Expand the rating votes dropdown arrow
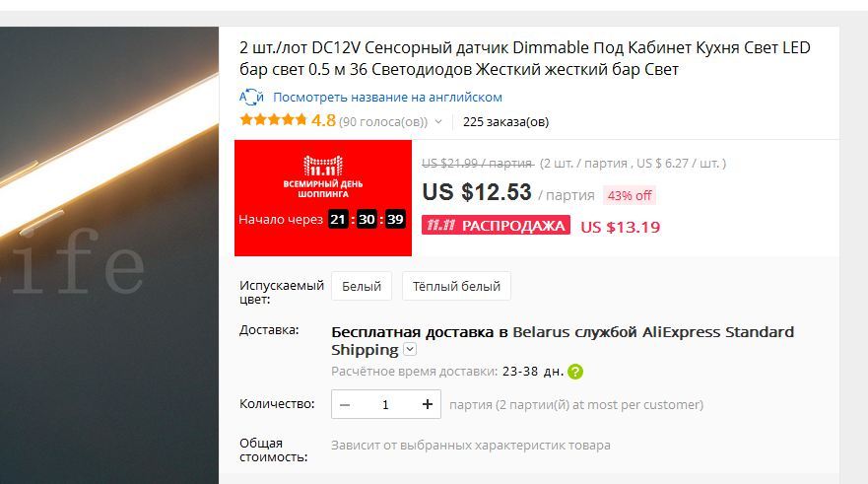 [438, 121]
